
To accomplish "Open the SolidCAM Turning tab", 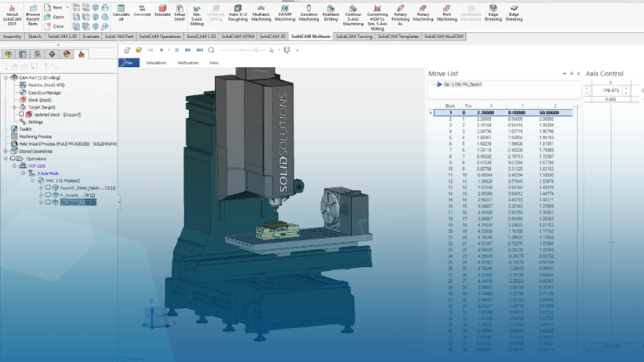I will point(354,36).
